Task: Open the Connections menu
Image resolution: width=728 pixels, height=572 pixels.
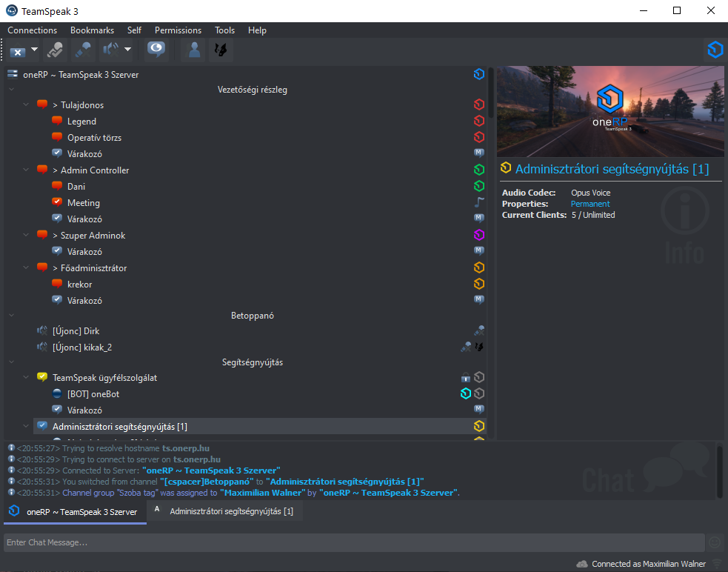Action: (32, 30)
